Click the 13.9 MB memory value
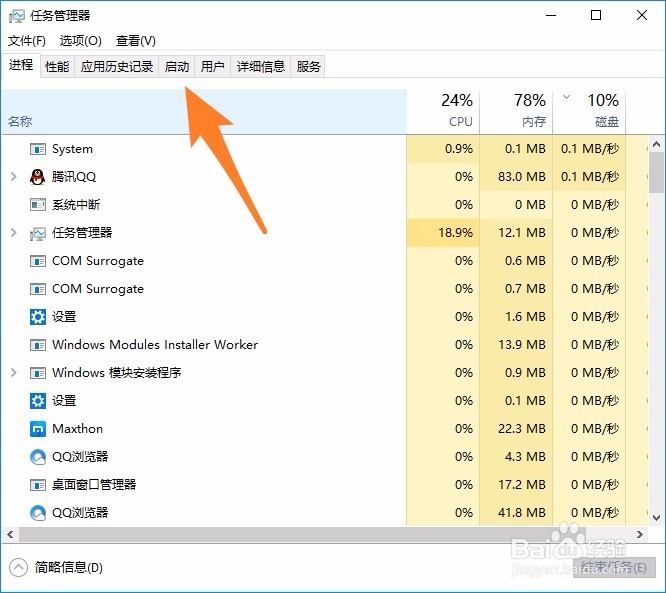 522,345
